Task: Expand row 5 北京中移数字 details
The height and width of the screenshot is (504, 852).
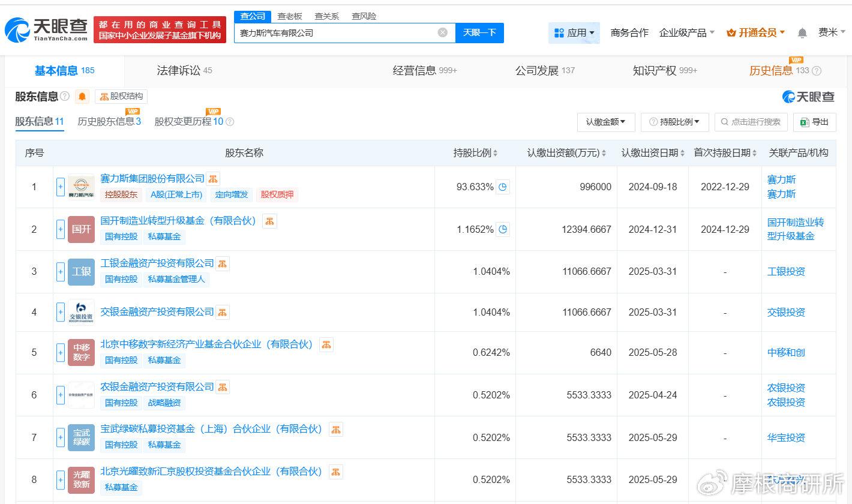Action: tap(61, 352)
